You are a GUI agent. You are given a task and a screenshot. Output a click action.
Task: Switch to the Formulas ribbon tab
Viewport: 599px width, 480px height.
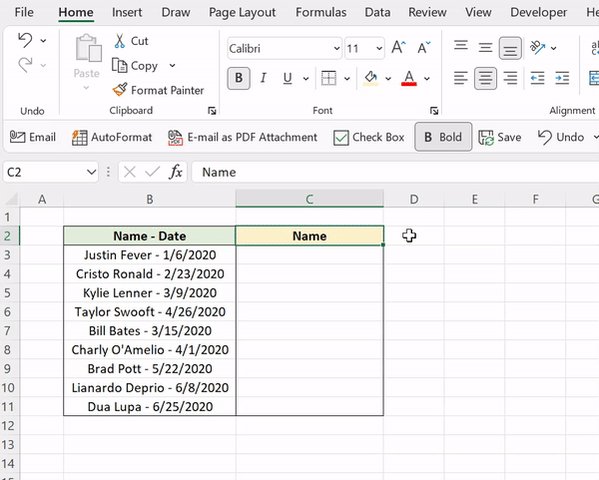321,12
